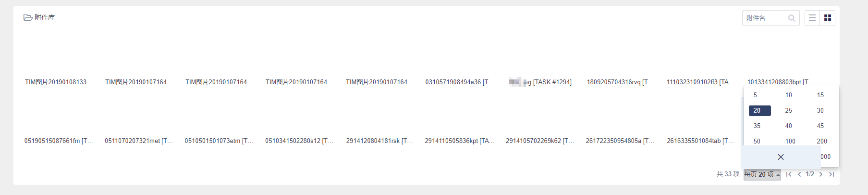This screenshot has height=195, width=868.
Task: Select the highlighted 20 per page option
Action: pos(759,110)
